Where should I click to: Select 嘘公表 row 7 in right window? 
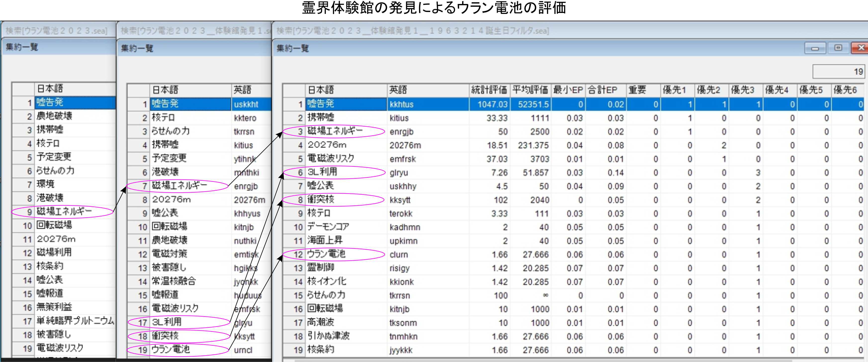pos(573,186)
